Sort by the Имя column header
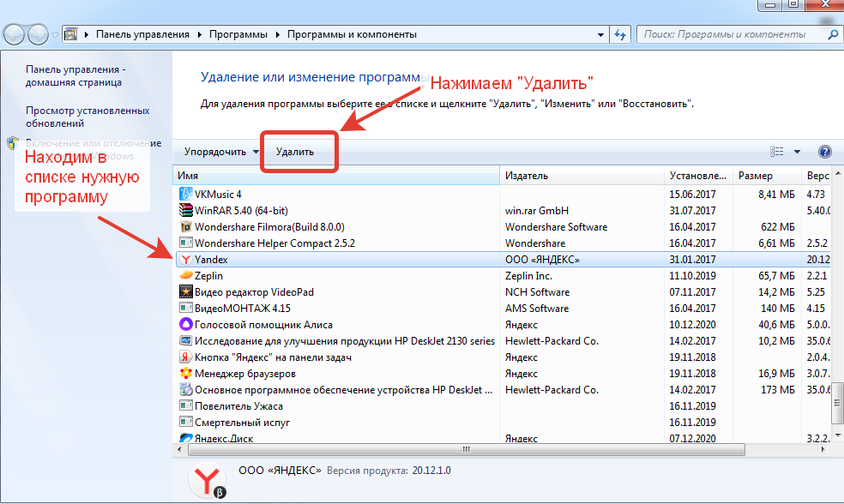The height and width of the screenshot is (504, 844). [x=336, y=176]
